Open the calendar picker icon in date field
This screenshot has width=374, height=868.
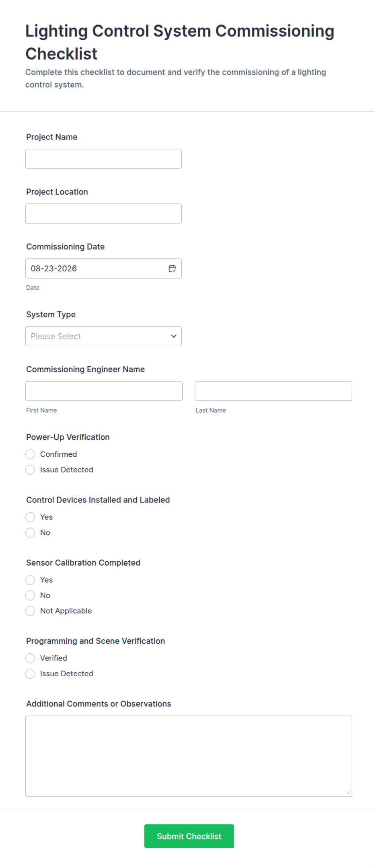click(x=172, y=269)
